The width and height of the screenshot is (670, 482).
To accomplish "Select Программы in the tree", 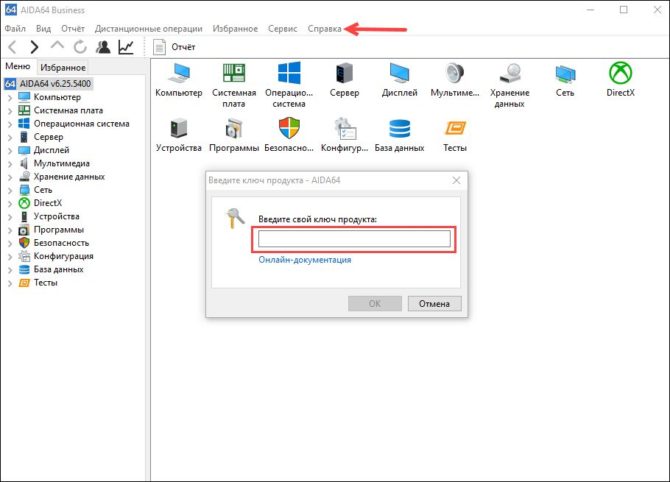I will point(59,229).
